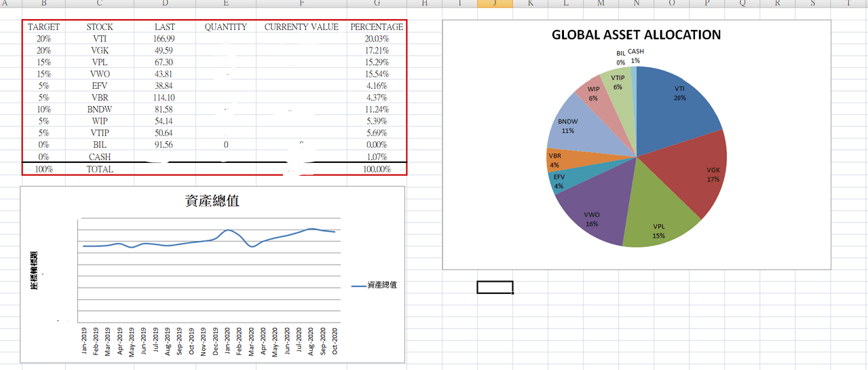Click the EFV stock cell
Viewport: 868px width, 370px height.
pyautogui.click(x=100, y=86)
